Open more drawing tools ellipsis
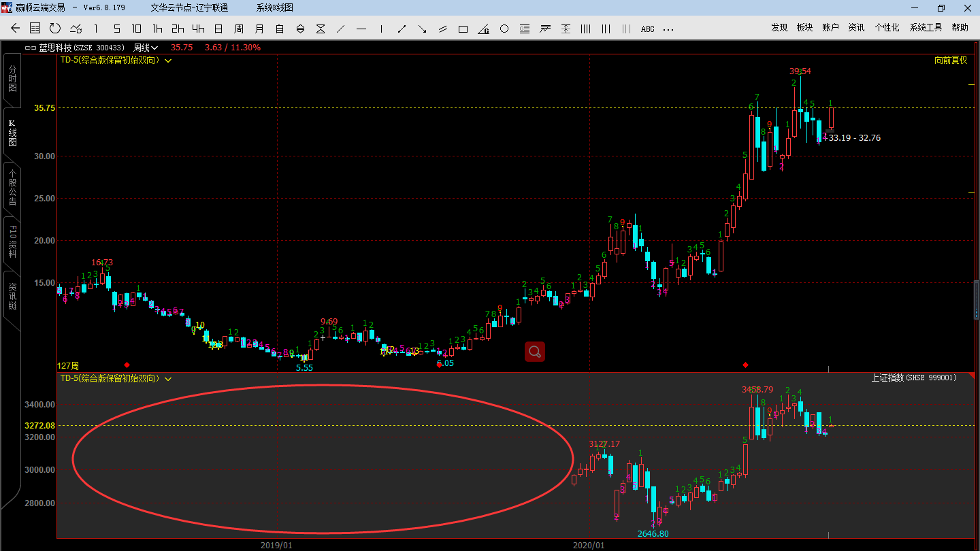980x551 pixels. click(668, 29)
